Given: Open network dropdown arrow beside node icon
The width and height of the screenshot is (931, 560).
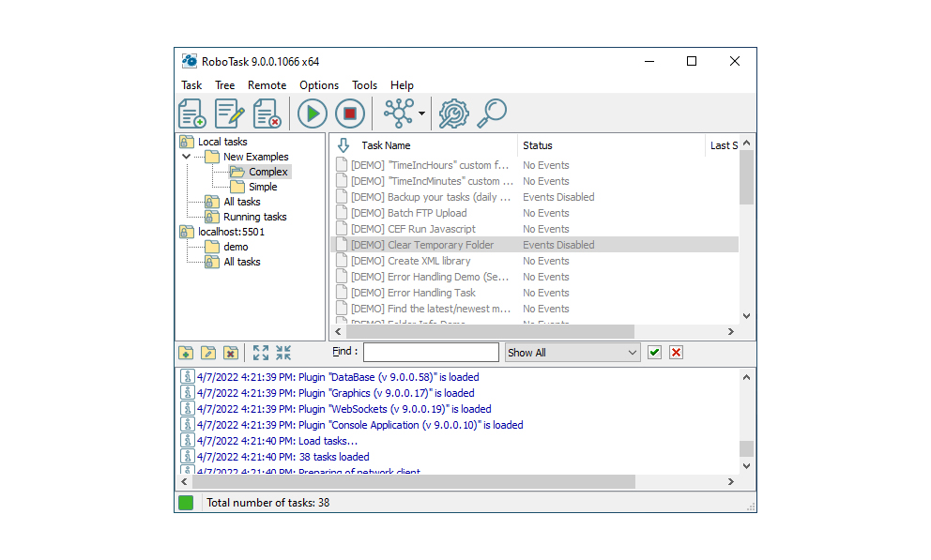Looking at the screenshot, I should [x=421, y=114].
